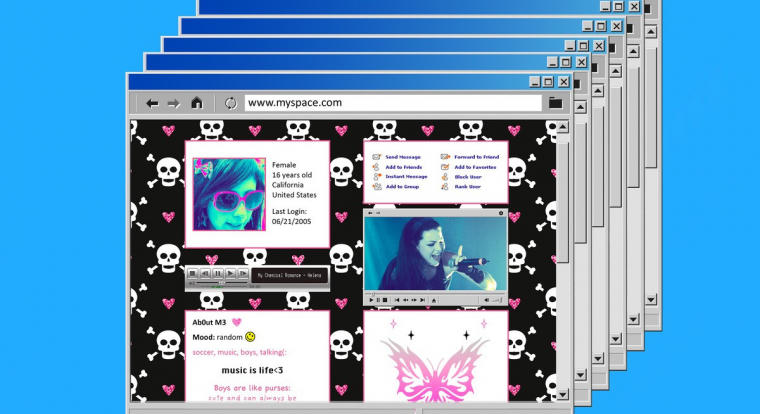The width and height of the screenshot is (760, 414).
Task: Click the icon beside Instant Message
Action: click(376, 176)
